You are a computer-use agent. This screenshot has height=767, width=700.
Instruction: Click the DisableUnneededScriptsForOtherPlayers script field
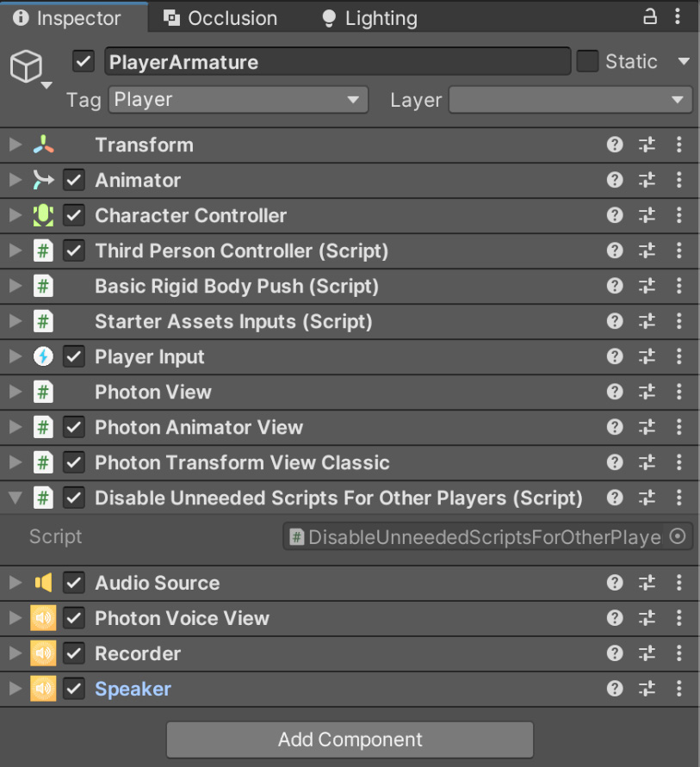487,536
